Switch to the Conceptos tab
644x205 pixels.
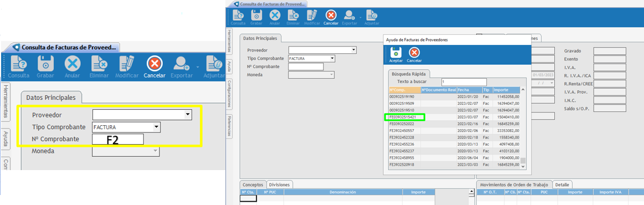click(253, 184)
